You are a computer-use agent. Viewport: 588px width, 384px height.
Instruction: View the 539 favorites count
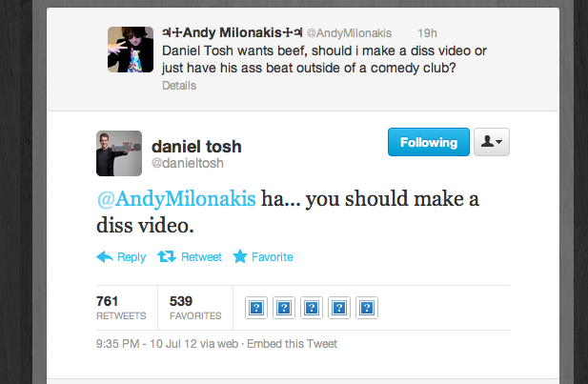(195, 308)
